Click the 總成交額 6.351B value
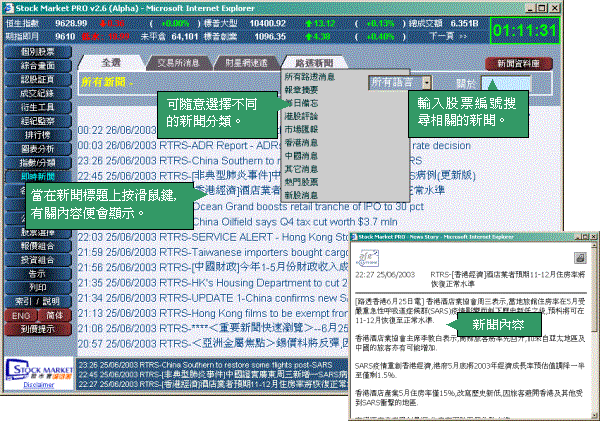The height and width of the screenshot is (421, 600). pos(464,23)
